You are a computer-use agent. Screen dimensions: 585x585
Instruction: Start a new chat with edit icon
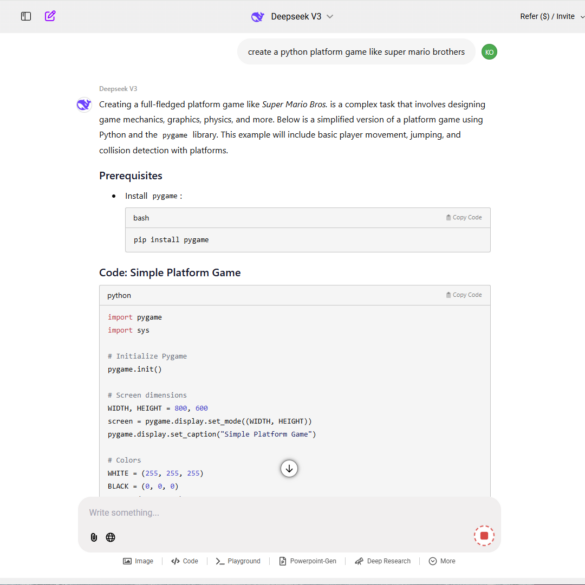[x=50, y=16]
